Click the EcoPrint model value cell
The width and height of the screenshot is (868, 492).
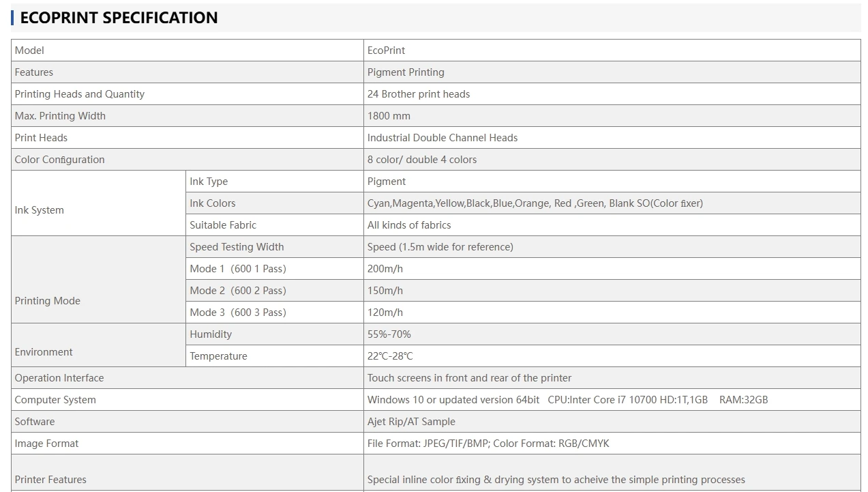click(612, 50)
